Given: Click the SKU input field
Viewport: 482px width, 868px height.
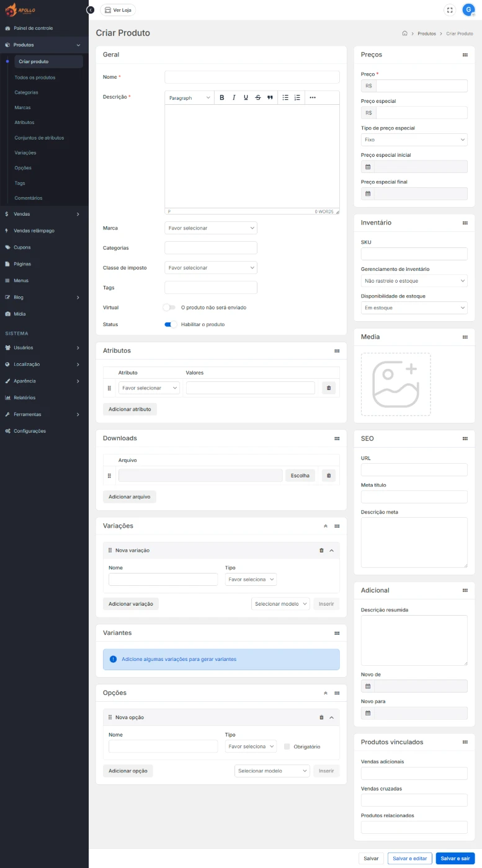Looking at the screenshot, I should click(414, 254).
